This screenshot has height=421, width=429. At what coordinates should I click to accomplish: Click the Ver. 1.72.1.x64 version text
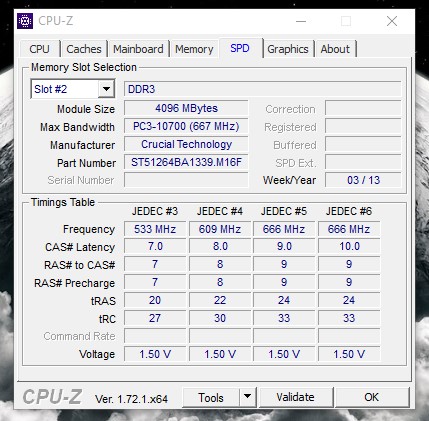coord(131,399)
